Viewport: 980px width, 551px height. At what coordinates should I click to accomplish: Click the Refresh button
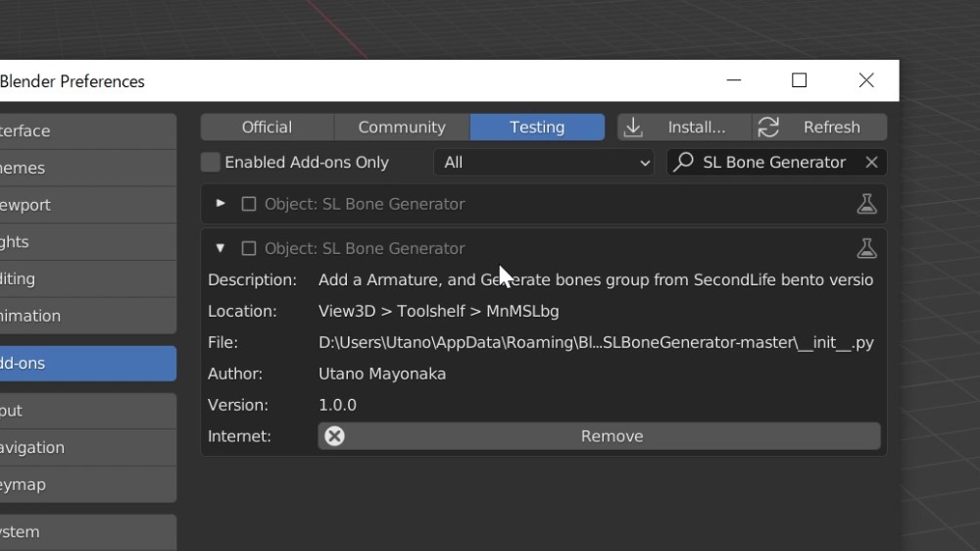819,126
